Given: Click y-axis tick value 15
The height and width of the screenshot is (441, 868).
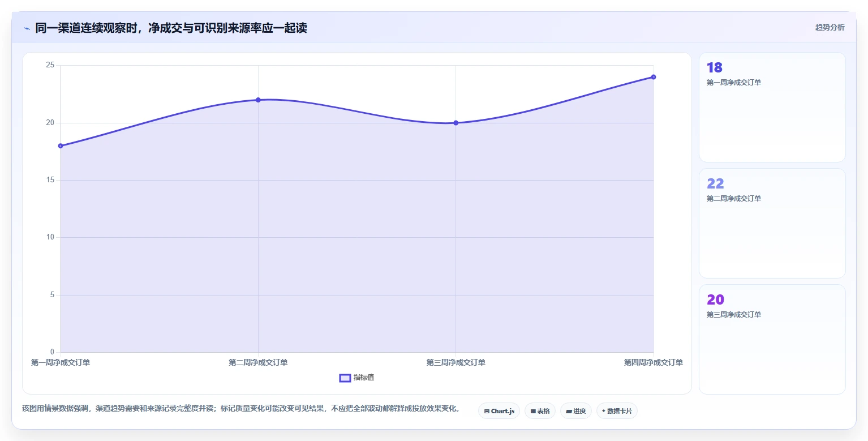Looking at the screenshot, I should [x=50, y=180].
